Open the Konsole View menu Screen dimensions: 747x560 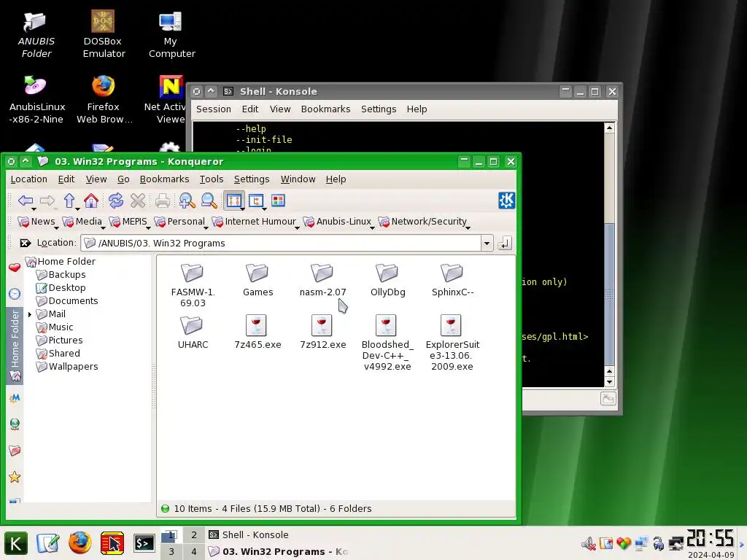[280, 109]
